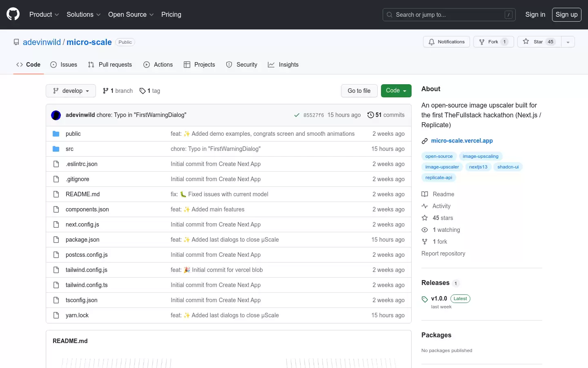The image size is (588, 368).
Task: Click the public folder icon
Action: (x=56, y=134)
